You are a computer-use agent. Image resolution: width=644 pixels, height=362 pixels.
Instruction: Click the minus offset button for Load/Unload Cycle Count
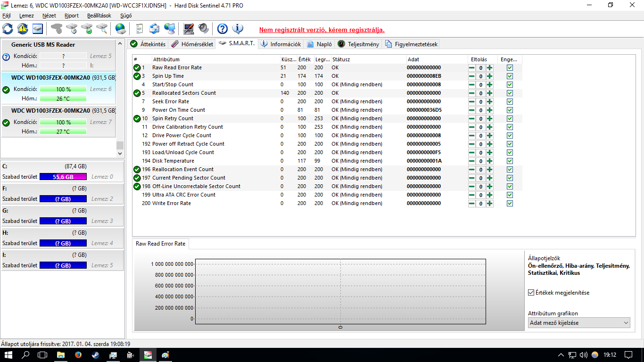pyautogui.click(x=471, y=153)
